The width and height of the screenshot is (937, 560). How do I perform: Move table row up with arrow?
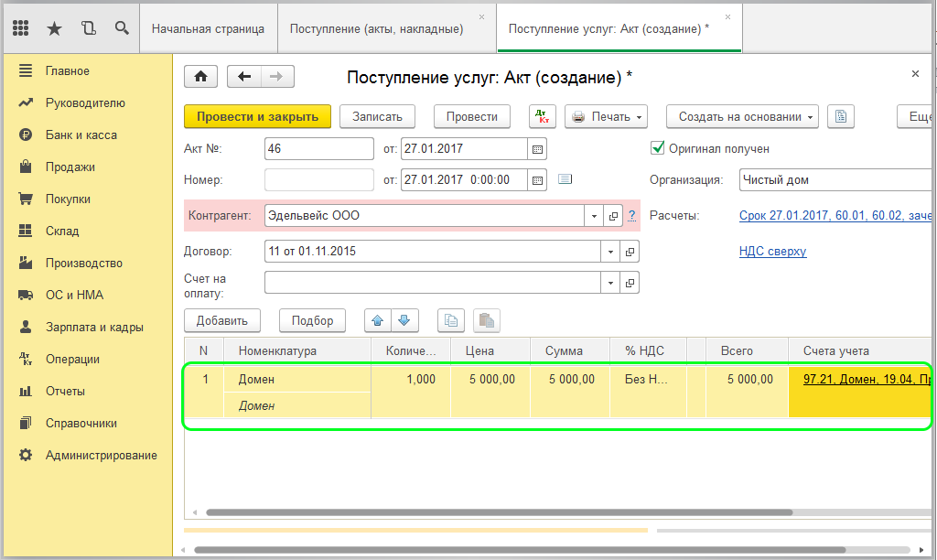click(378, 320)
